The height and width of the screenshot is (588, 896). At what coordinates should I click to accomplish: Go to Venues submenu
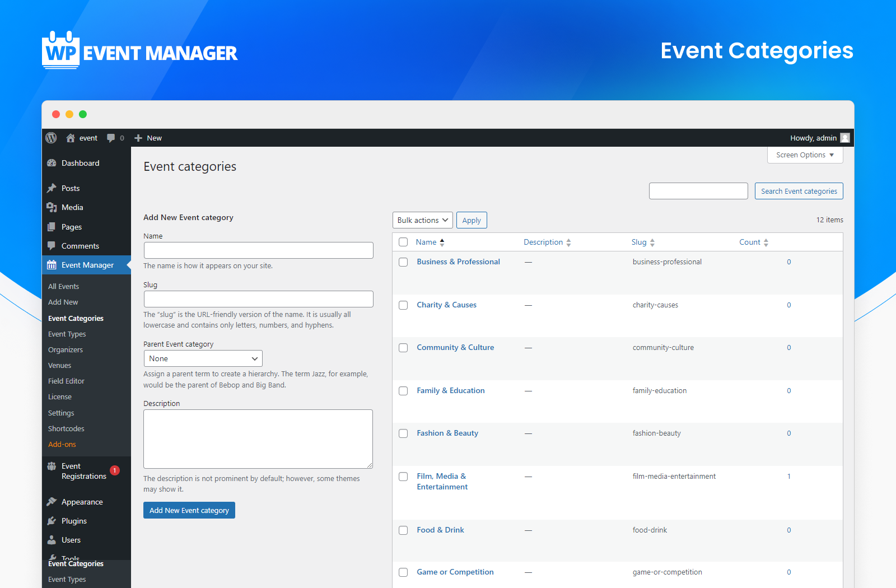[59, 365]
